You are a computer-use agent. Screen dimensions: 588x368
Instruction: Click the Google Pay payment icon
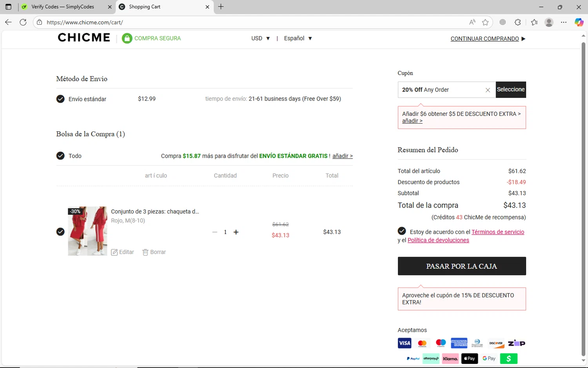(x=489, y=359)
